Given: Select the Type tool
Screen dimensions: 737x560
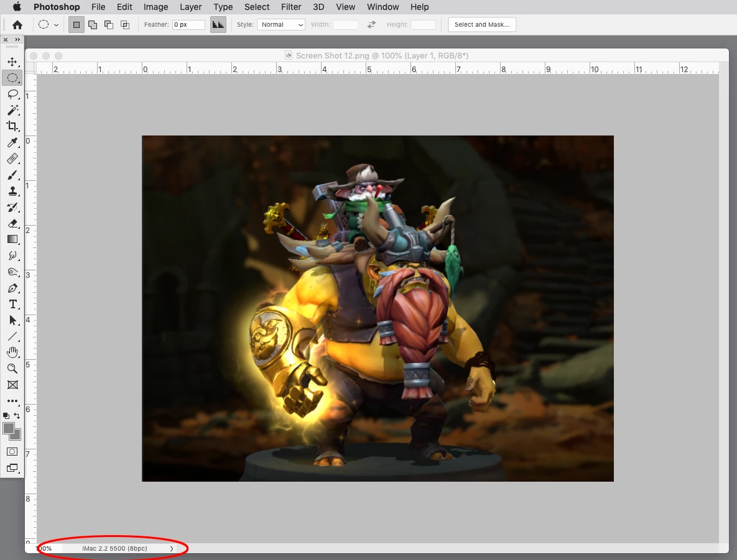Looking at the screenshot, I should tap(12, 305).
